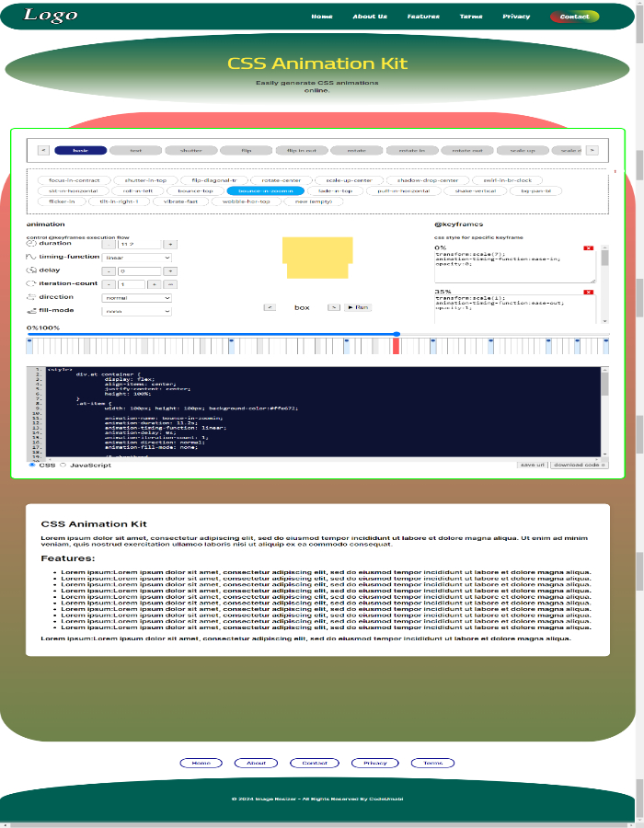Open Terms in the top navigation
644x828 pixels.
(471, 17)
